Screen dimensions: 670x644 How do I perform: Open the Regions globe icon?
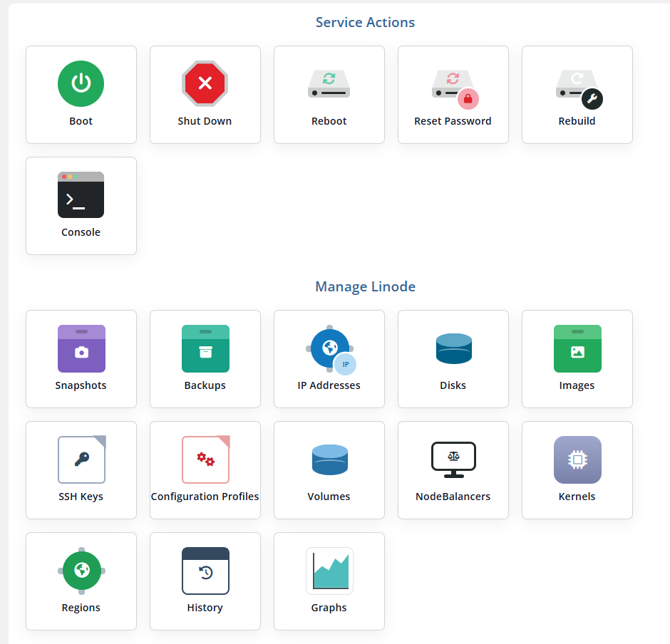(82, 571)
